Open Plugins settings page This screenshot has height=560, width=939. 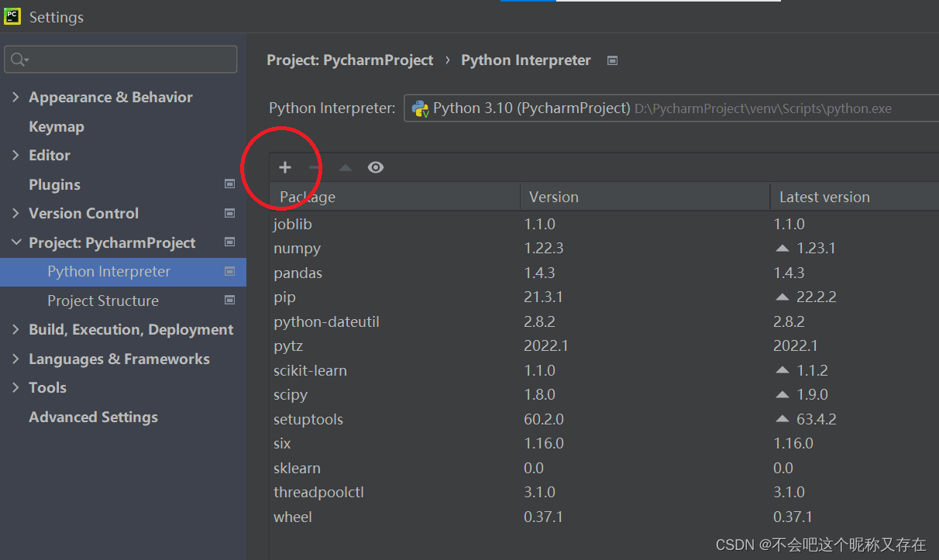54,184
